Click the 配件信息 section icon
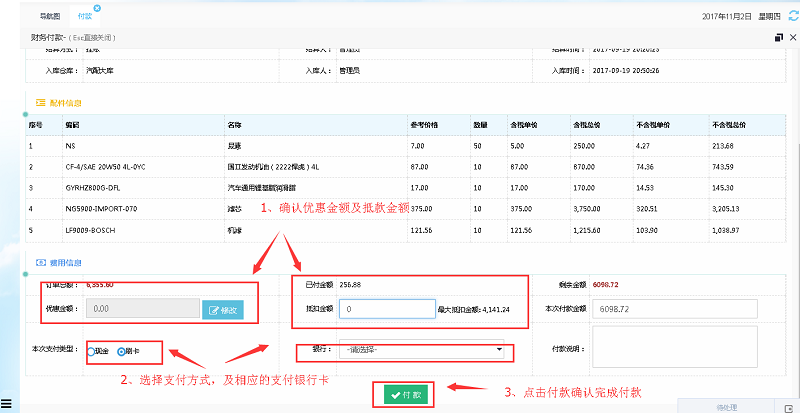 pos(40,103)
